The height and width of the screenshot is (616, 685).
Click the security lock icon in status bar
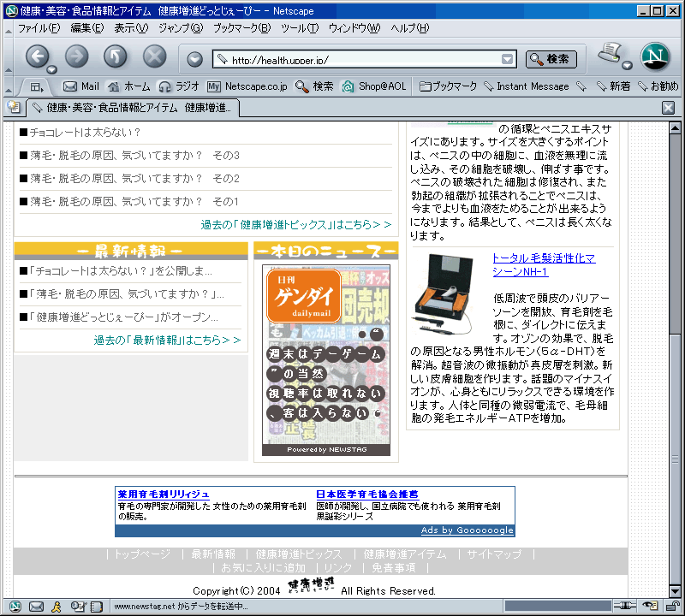(x=672, y=606)
